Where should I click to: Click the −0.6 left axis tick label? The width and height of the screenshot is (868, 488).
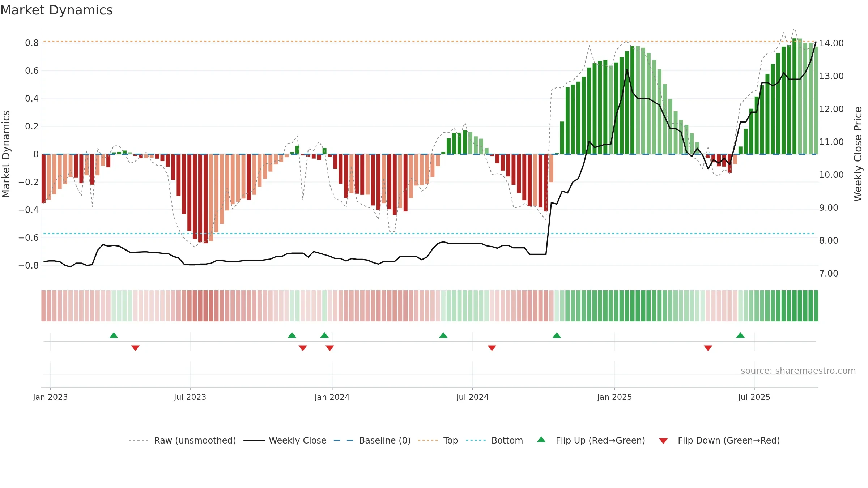click(29, 238)
